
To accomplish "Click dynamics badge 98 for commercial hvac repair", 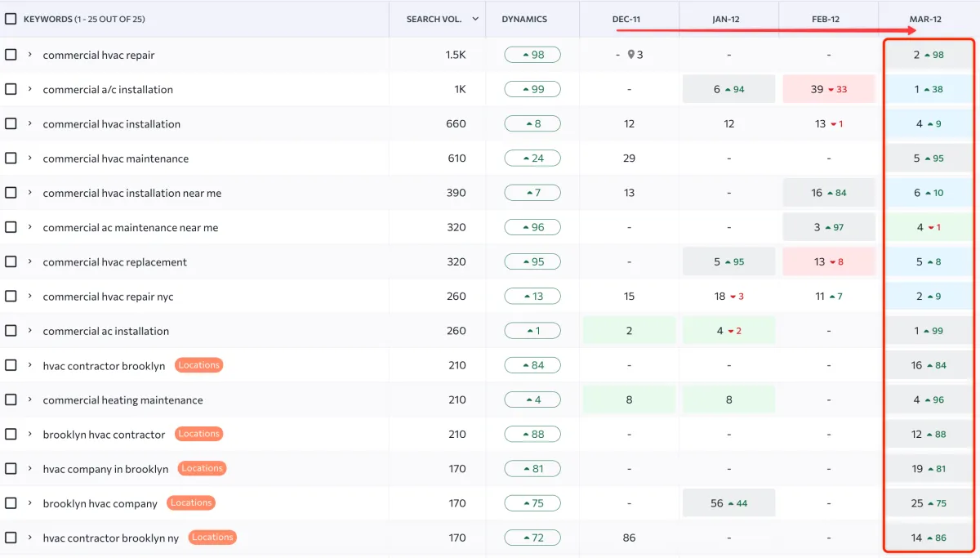I will point(532,55).
